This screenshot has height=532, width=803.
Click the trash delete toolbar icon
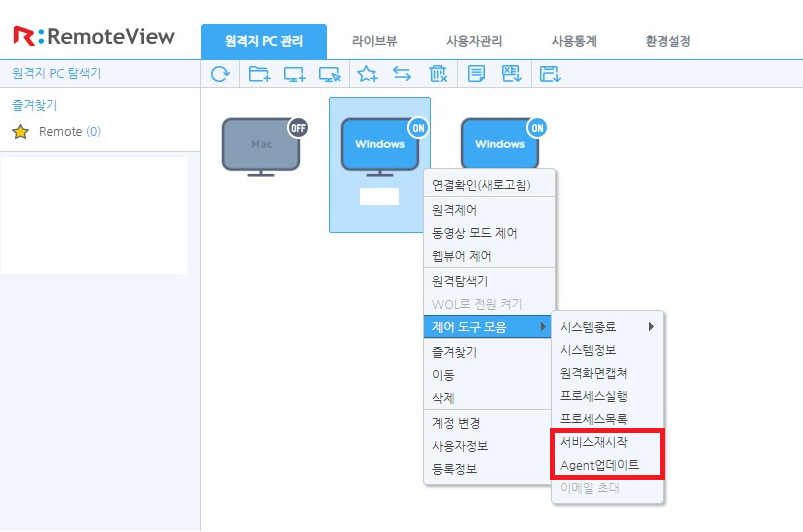point(437,73)
